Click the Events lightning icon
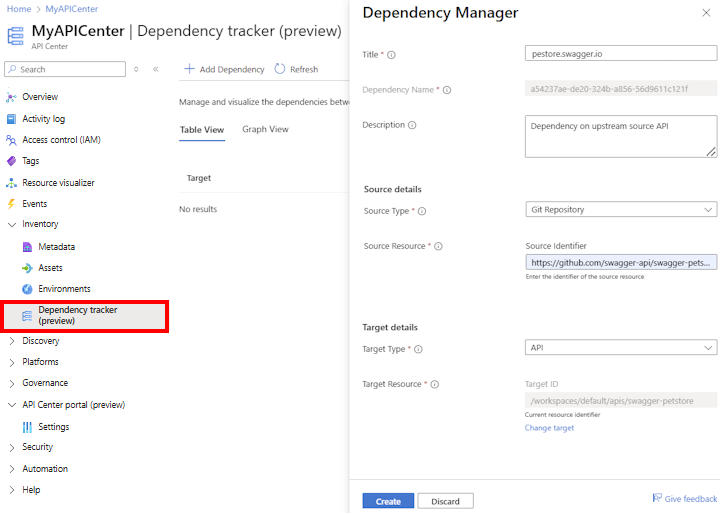This screenshot has height=514, width=721. [x=11, y=204]
